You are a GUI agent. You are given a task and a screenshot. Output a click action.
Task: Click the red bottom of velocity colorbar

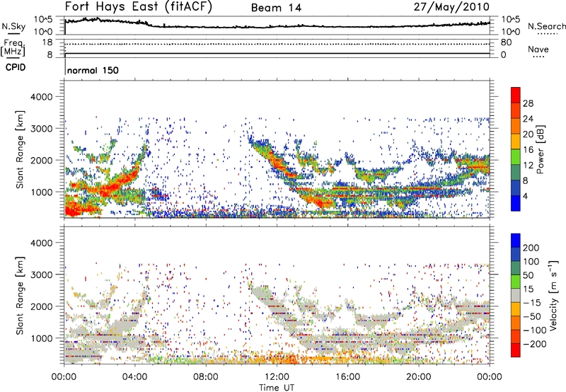(x=516, y=350)
